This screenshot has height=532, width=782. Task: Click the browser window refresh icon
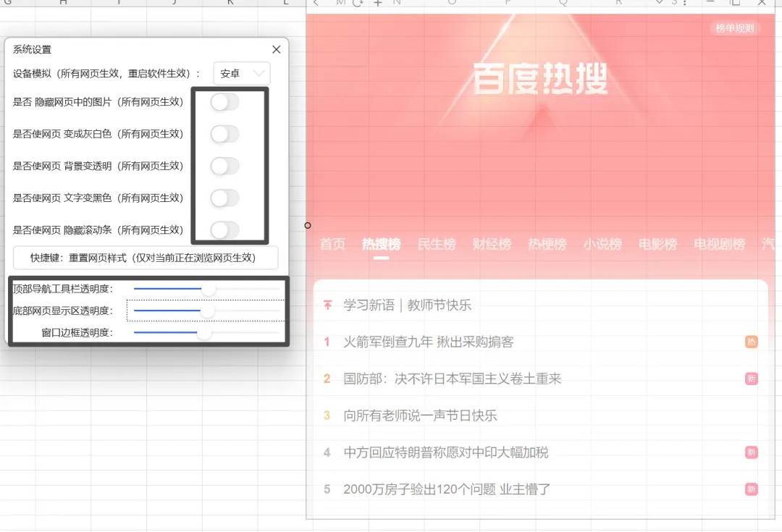358,3
